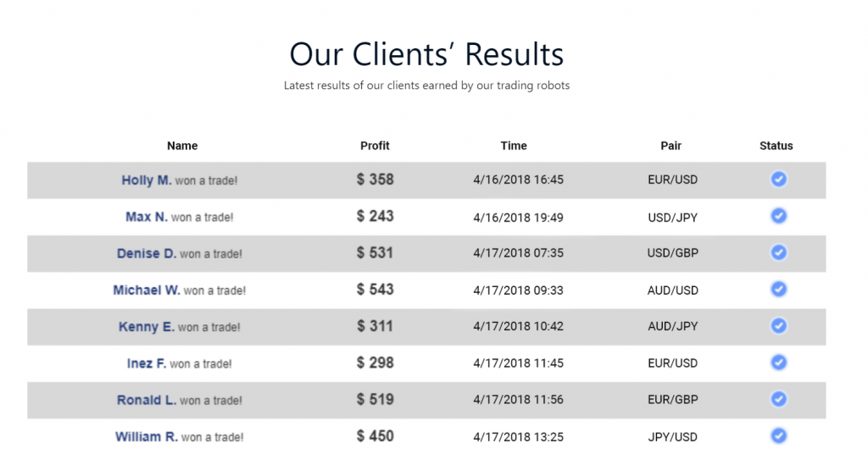Click Michael W.'s verified status icon
The height and width of the screenshot is (454, 868).
pos(778,289)
